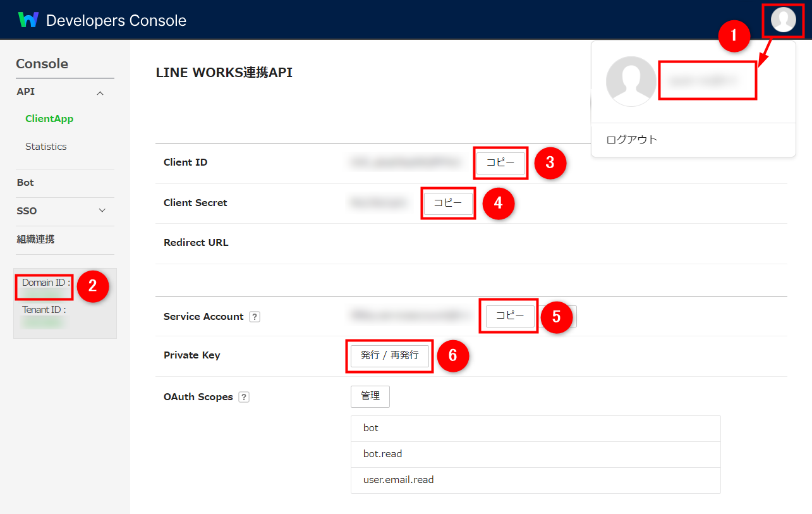Copy the Service Account value
812x514 pixels.
pos(510,315)
